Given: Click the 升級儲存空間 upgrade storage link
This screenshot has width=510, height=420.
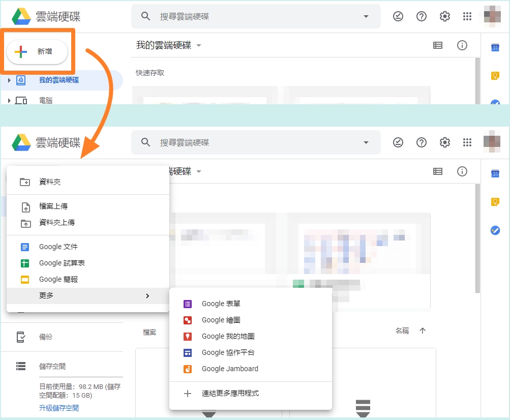Looking at the screenshot, I should point(59,408).
